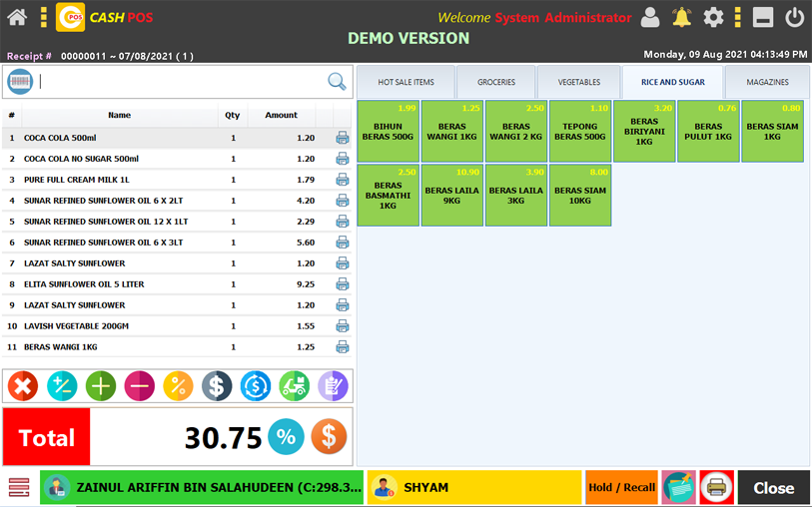
Task: Select COCA COLA NO SUGAR 500ml row
Action: point(177,159)
